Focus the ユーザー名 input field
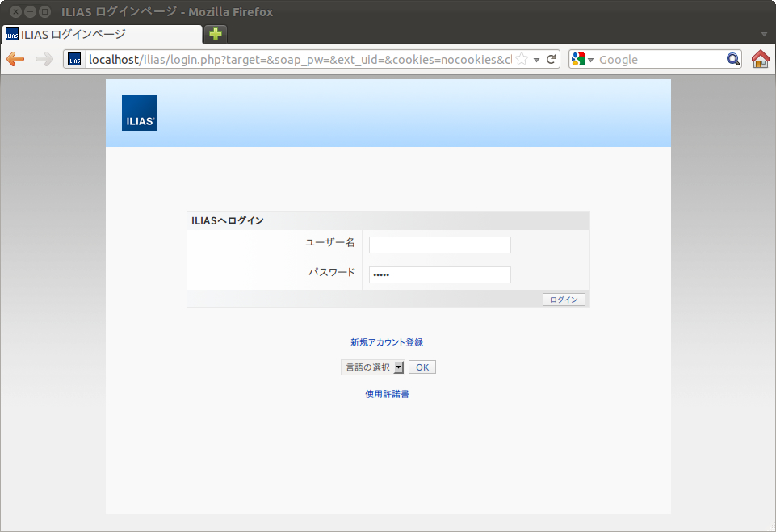Screen dimensions: 776x532 tap(439, 245)
